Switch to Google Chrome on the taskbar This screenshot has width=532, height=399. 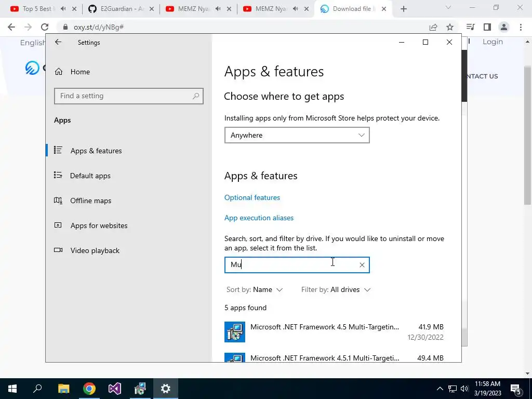[89, 389]
